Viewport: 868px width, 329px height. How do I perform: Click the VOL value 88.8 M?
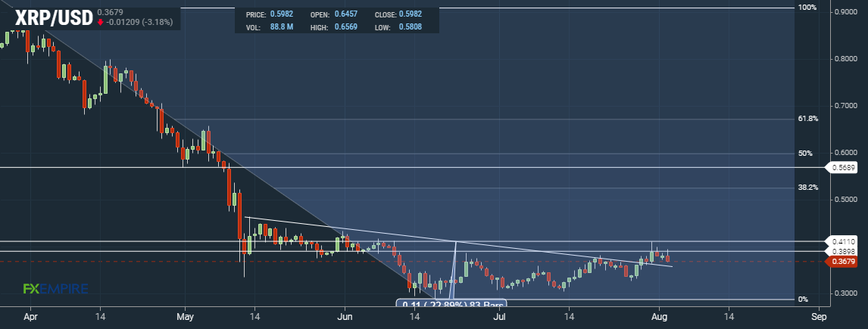click(x=282, y=26)
